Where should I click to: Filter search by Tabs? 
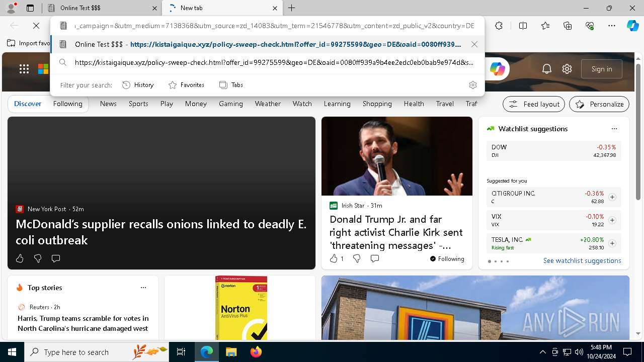coord(231,85)
